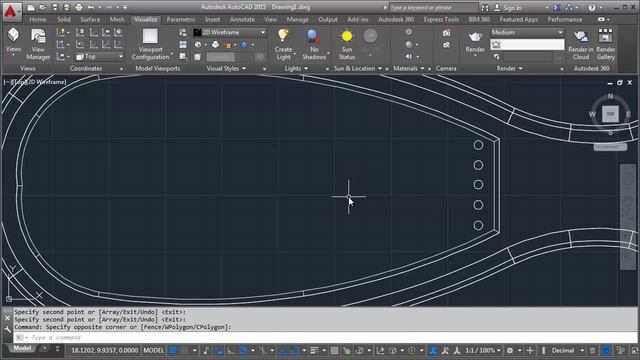This screenshot has height=360, width=640.
Task: Switch to the Mesh ribbon tab
Action: (x=117, y=19)
